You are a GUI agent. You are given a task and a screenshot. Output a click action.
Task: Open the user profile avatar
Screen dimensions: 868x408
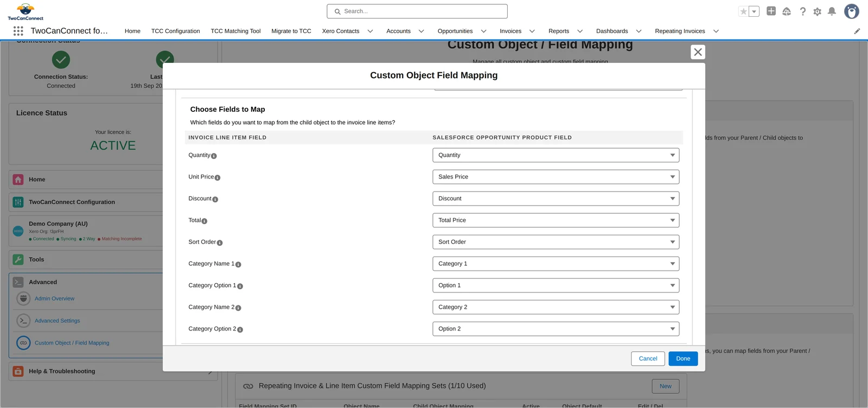click(x=852, y=11)
